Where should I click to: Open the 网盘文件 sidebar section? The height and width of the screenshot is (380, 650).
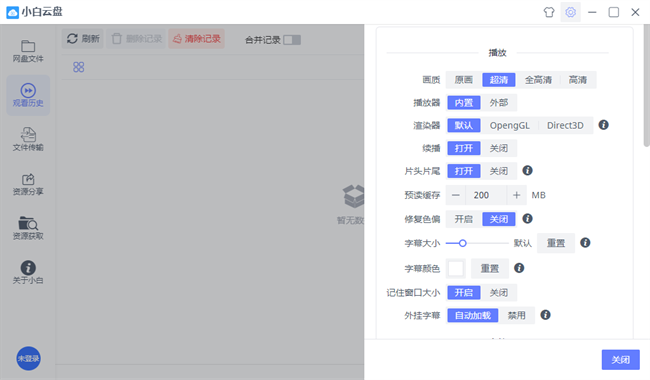tap(28, 51)
